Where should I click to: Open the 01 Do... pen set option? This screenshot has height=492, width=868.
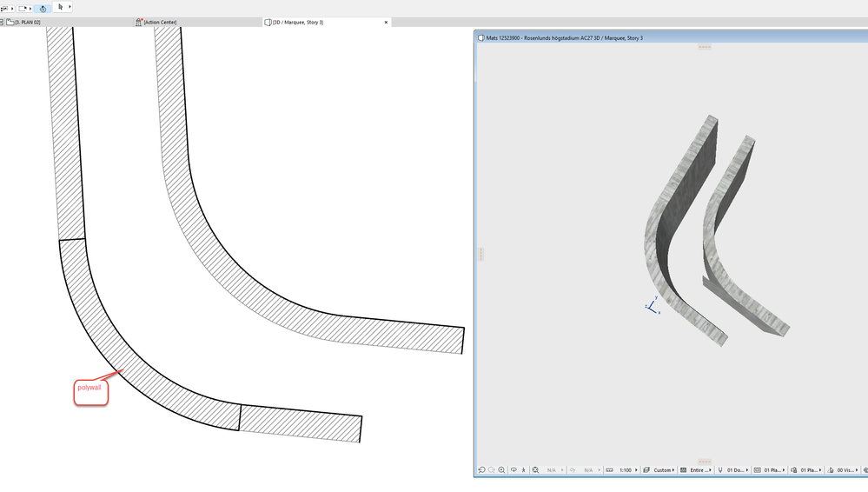pyautogui.click(x=738, y=470)
